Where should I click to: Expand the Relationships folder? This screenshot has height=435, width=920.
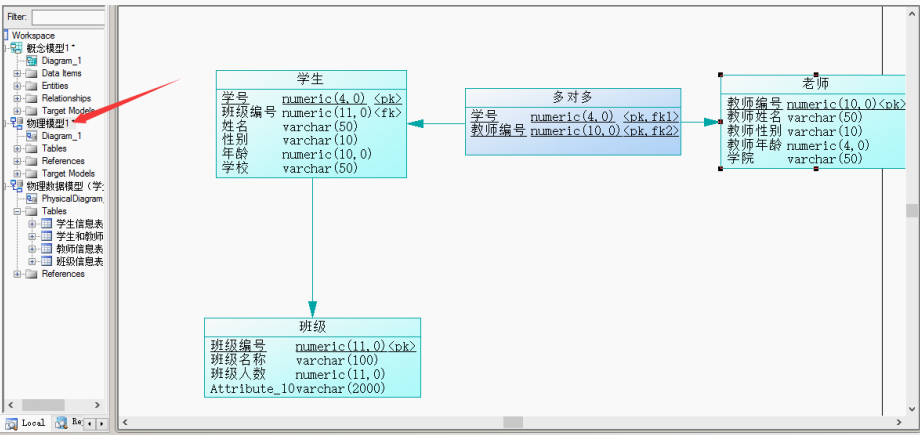click(x=17, y=99)
